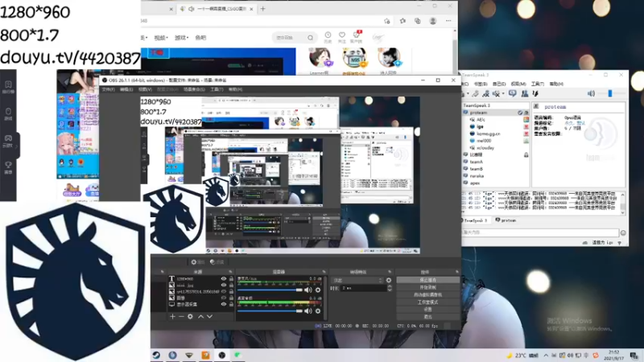Click start virtual camera button in OBS
The width and height of the screenshot is (644, 362).
[427, 294]
